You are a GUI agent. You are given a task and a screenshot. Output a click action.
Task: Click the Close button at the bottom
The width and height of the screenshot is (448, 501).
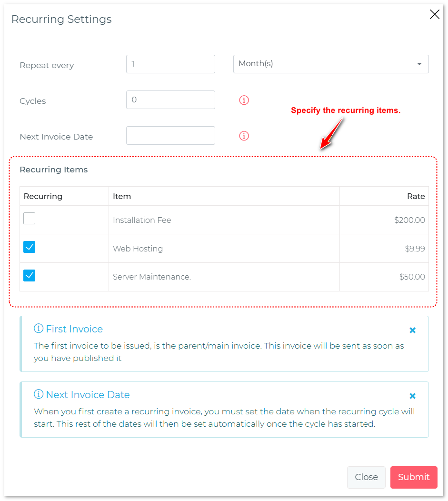366,477
